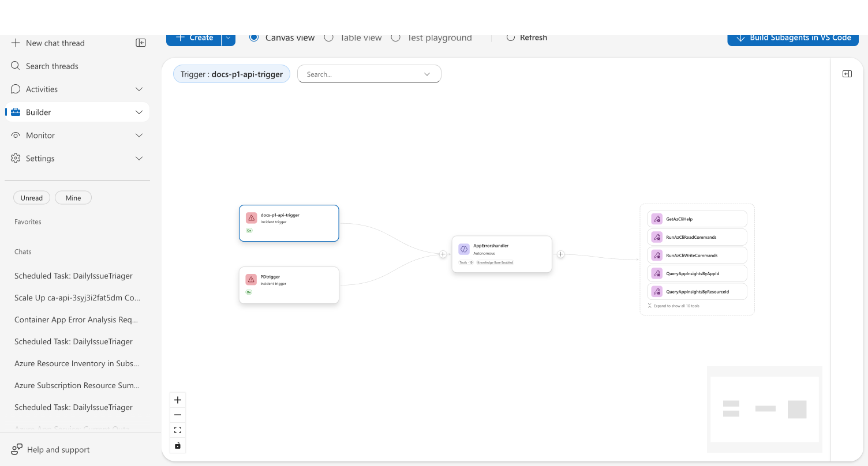Click the Trigger : docs-p1-api-trigger chip

[x=231, y=74]
